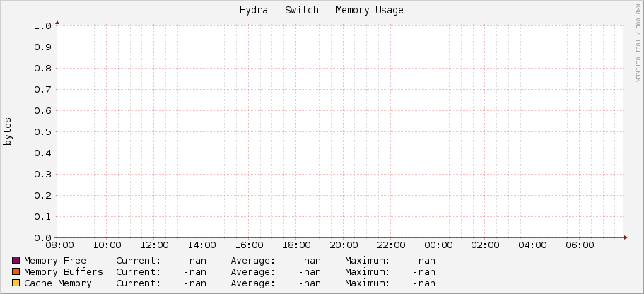Click the graph title 'Hydra - Switch - Memory Usage'
Screen dimensions: 644x294
click(322, 11)
